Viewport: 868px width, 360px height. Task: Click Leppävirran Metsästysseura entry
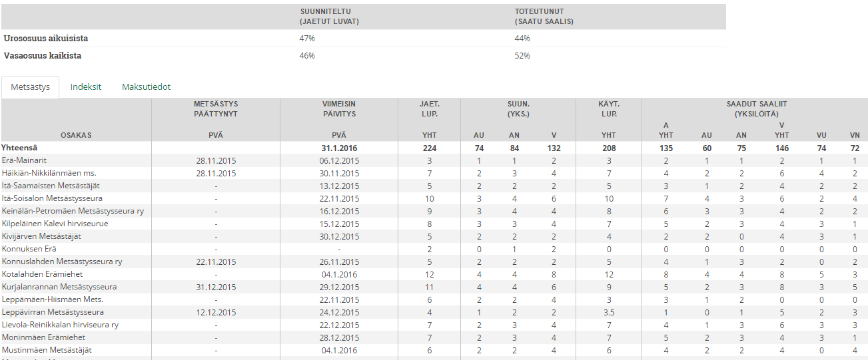(x=53, y=312)
